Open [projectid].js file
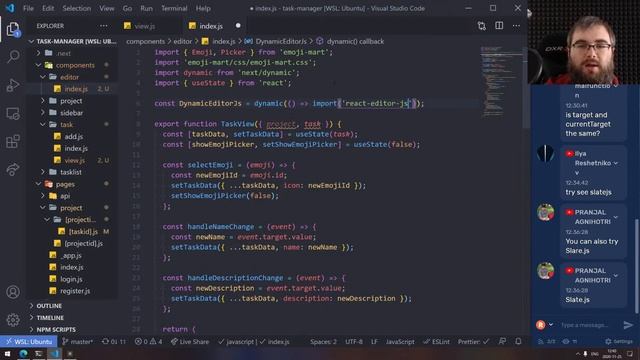This screenshot has width=640, height=360. coord(83,243)
